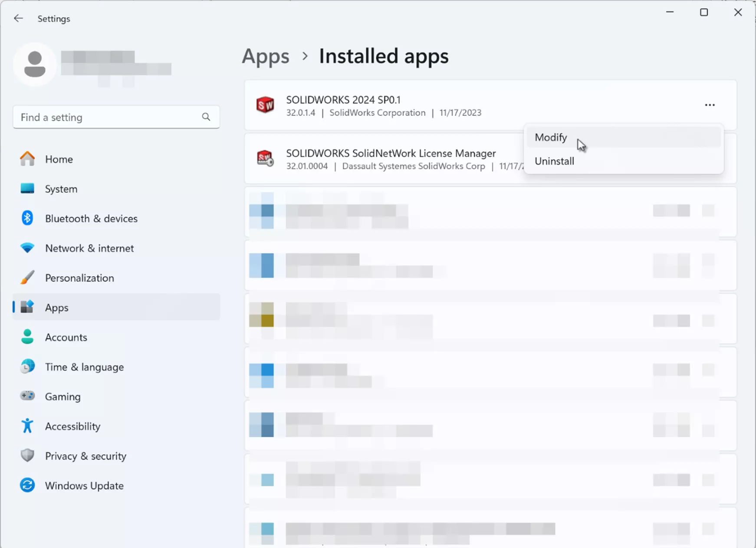756x548 pixels.
Task: Open the three-dot menu for SOLIDWORKS 2024
Action: pyautogui.click(x=710, y=105)
